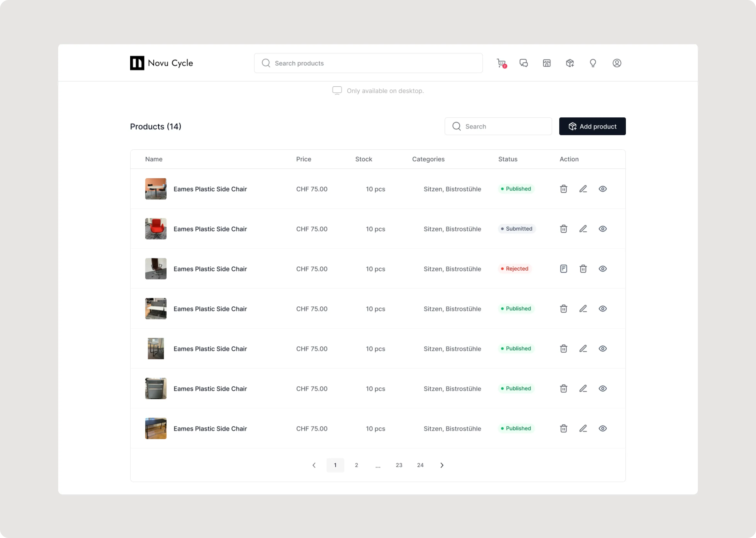Click the Novu Cycle logo

point(161,63)
